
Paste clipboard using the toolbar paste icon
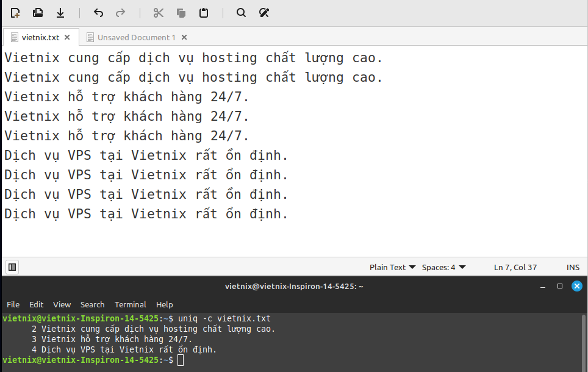[x=204, y=13]
